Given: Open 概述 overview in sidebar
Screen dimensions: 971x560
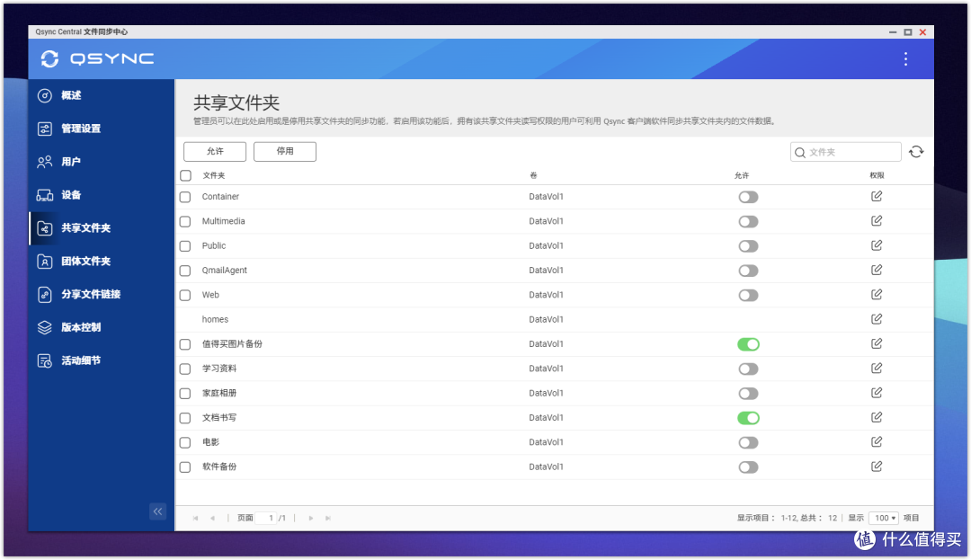Looking at the screenshot, I should point(102,95).
